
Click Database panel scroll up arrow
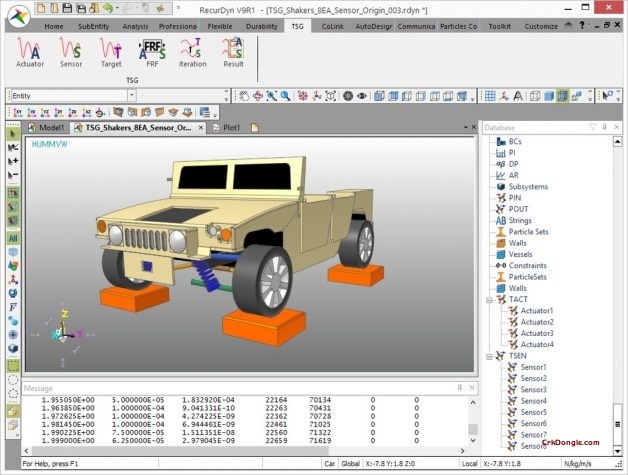coord(617,141)
